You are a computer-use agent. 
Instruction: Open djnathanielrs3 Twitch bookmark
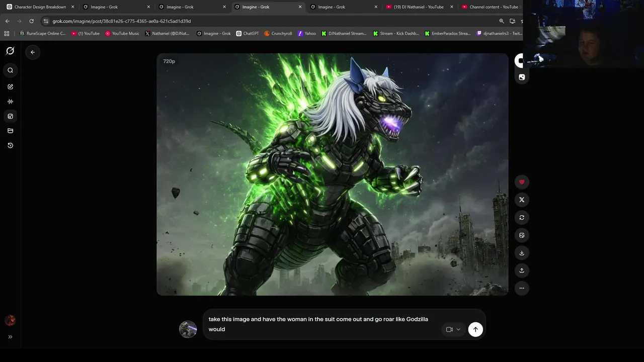pyautogui.click(x=499, y=34)
